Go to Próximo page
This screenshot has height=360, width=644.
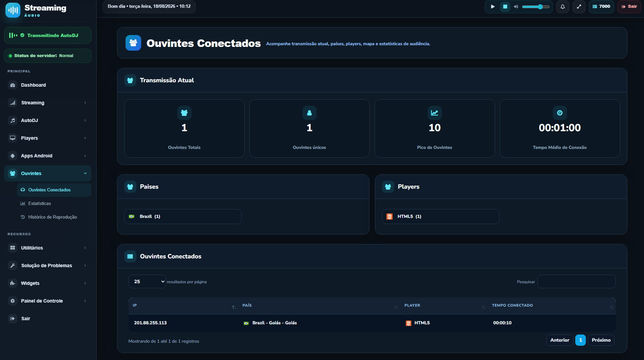coord(601,340)
